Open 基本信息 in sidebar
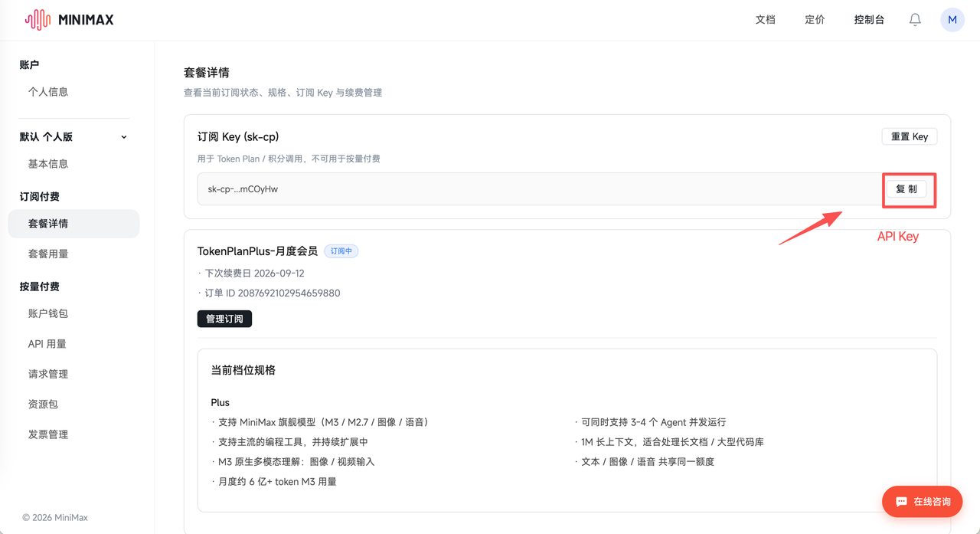Image resolution: width=980 pixels, height=534 pixels. [x=48, y=164]
